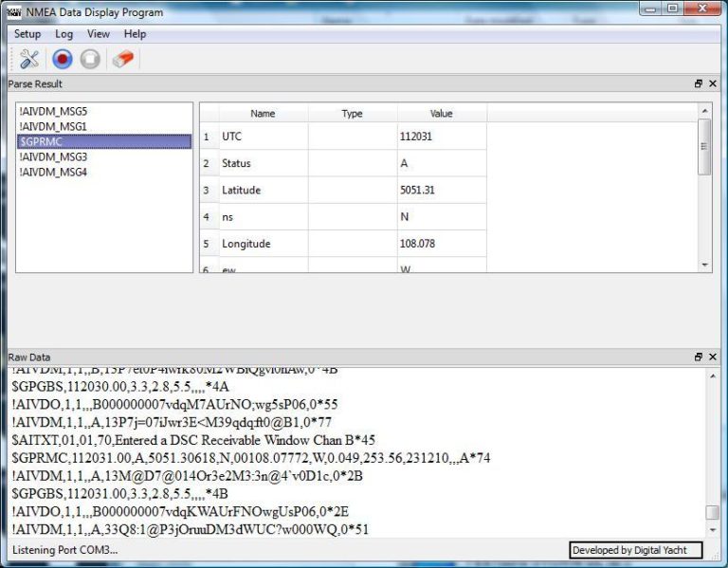Sort by the Name column header
The width and height of the screenshot is (728, 568).
pyautogui.click(x=263, y=114)
